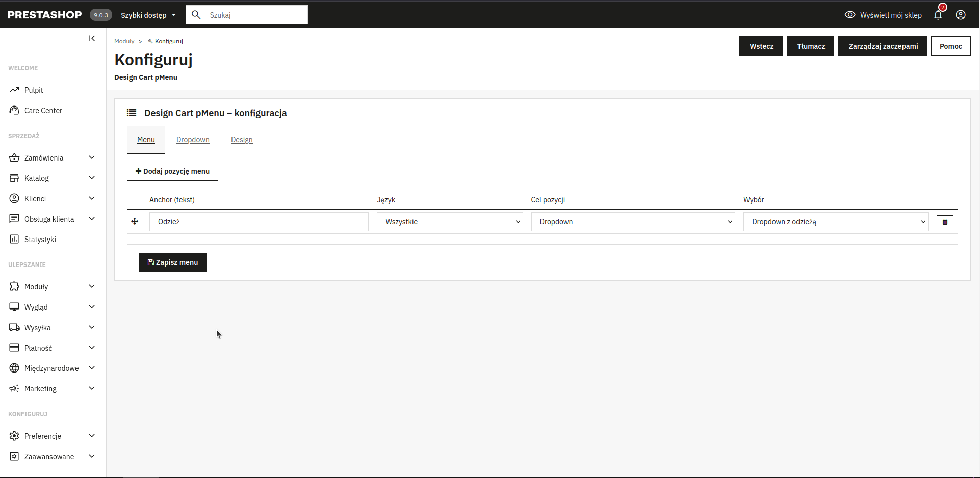Screen dimensions: 980x478
Task: Open Care Center in the sidebar
Action: point(43,111)
